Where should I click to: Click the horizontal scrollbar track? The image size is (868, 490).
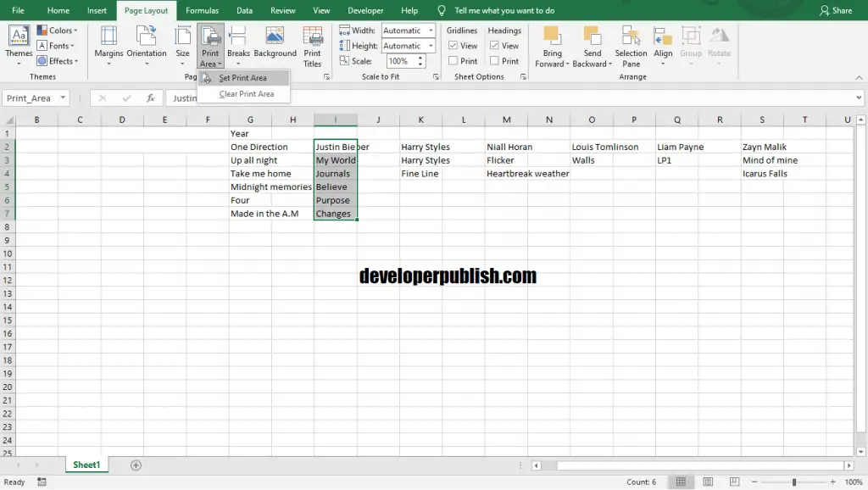pos(698,465)
